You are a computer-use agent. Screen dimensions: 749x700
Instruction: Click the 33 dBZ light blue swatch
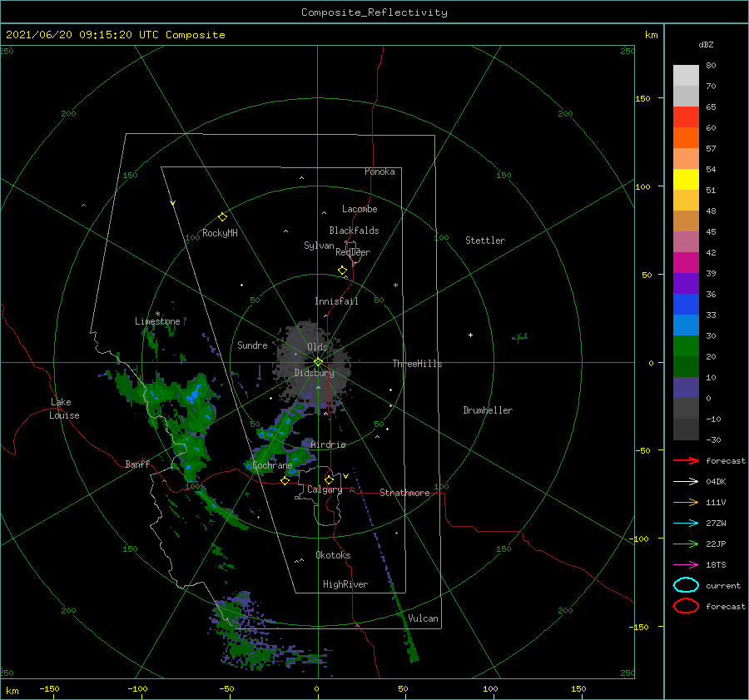(x=686, y=325)
